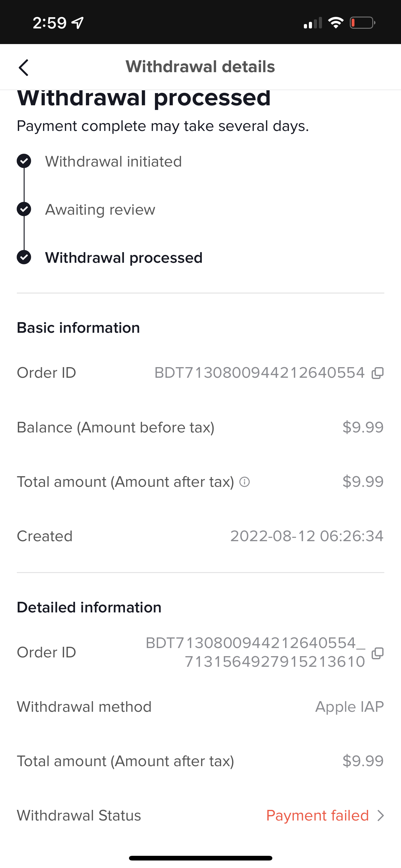Tap the Basic information heading

78,328
